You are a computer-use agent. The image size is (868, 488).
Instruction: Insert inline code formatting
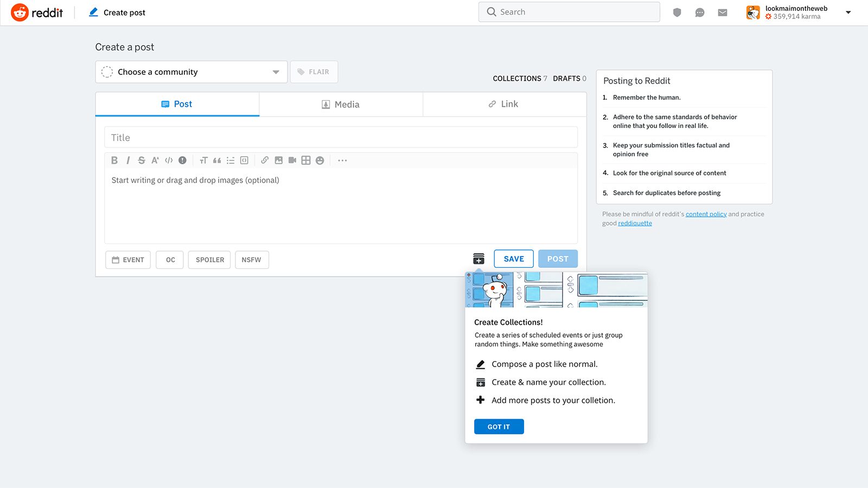(169, 160)
